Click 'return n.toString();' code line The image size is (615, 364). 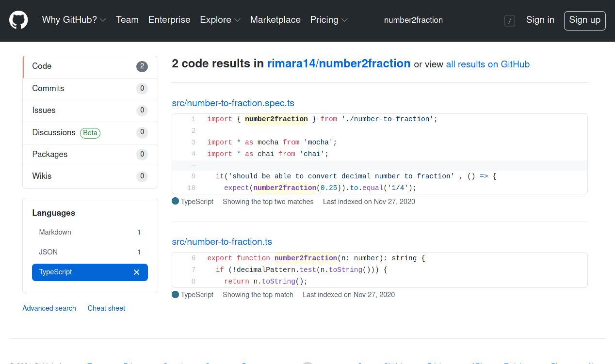pyautogui.click(x=266, y=282)
